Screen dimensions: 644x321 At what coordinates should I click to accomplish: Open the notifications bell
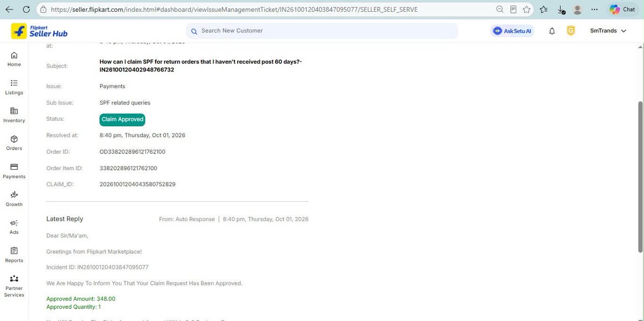[x=552, y=31]
